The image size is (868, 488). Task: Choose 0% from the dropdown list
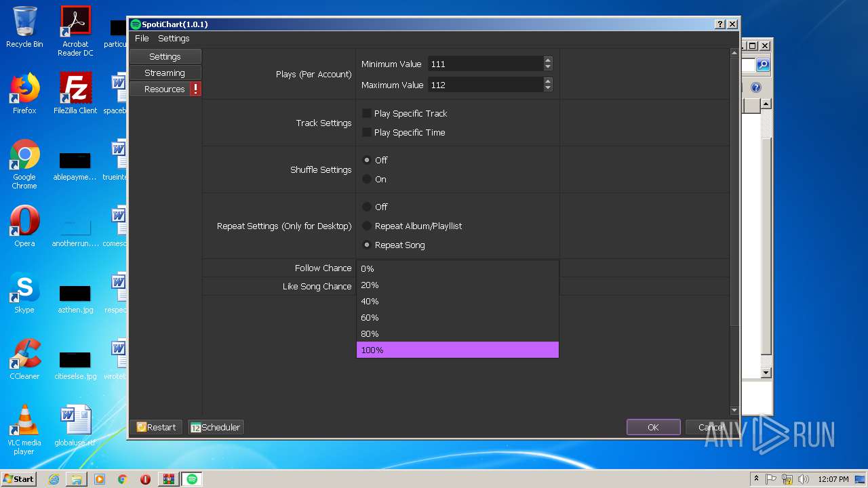pyautogui.click(x=458, y=268)
